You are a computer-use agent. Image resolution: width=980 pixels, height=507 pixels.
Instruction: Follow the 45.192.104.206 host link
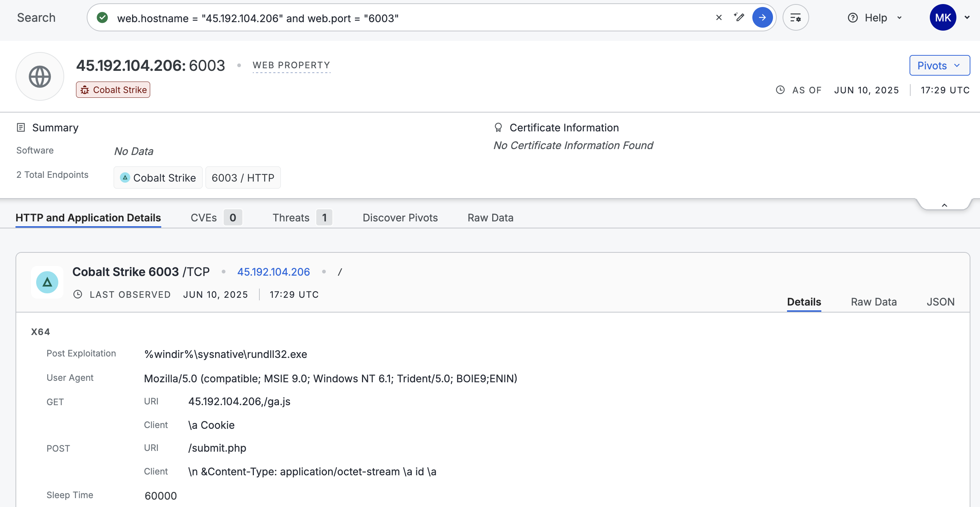click(273, 272)
